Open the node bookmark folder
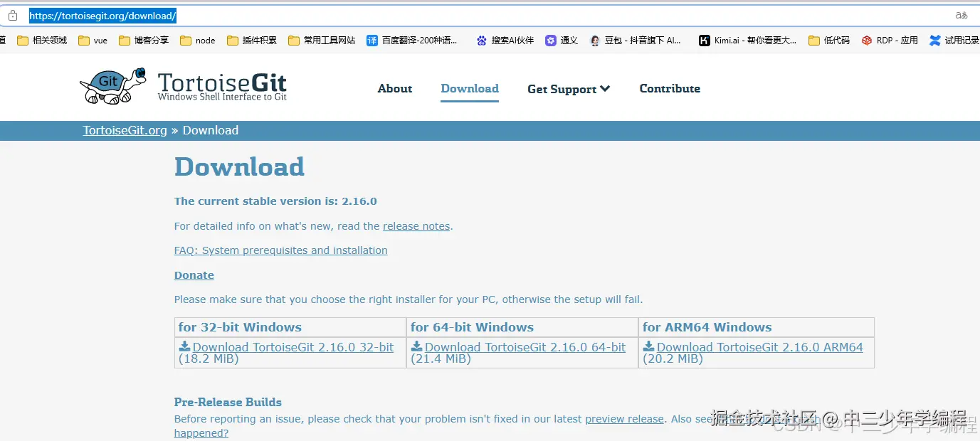Screen dimensions: 980x441 [198, 41]
